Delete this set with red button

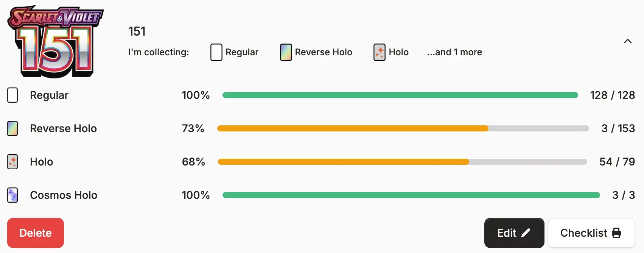click(36, 233)
